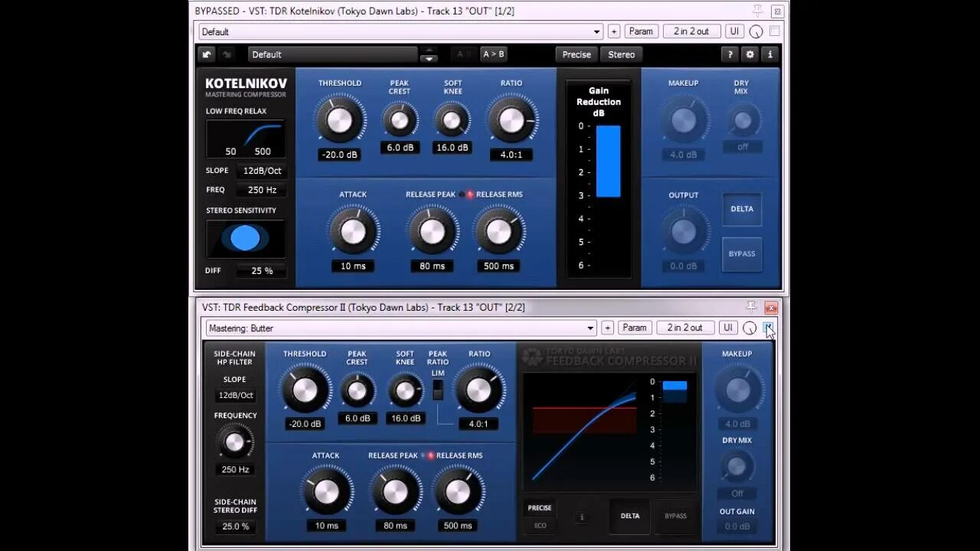Open side-chain Slope 12dB/Oct selector
Image resolution: width=980 pixels, height=551 pixels.
235,396
